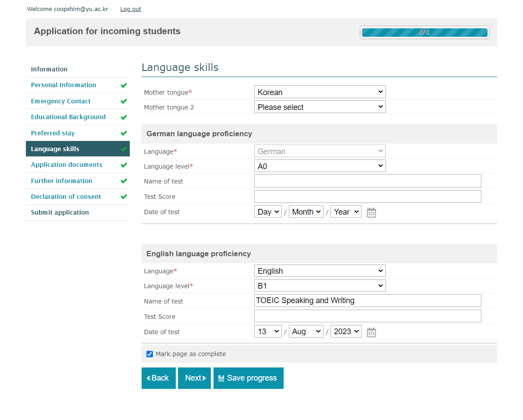Focus German Name of test field

367,181
